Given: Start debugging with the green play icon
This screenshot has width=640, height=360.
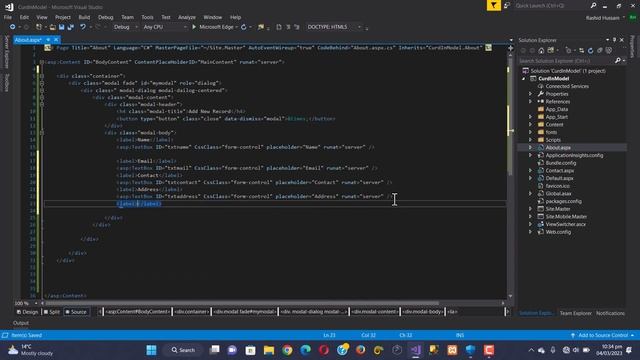Looking at the screenshot, I should point(194,27).
